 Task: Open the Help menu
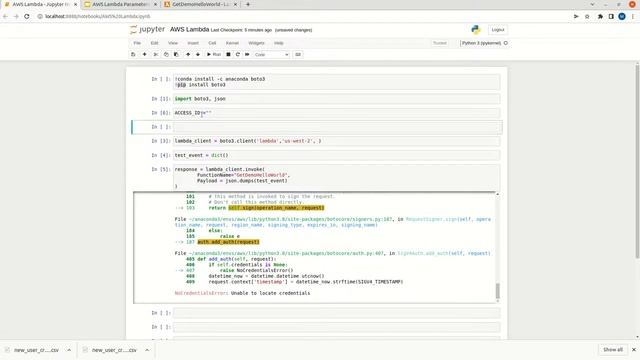279,43
